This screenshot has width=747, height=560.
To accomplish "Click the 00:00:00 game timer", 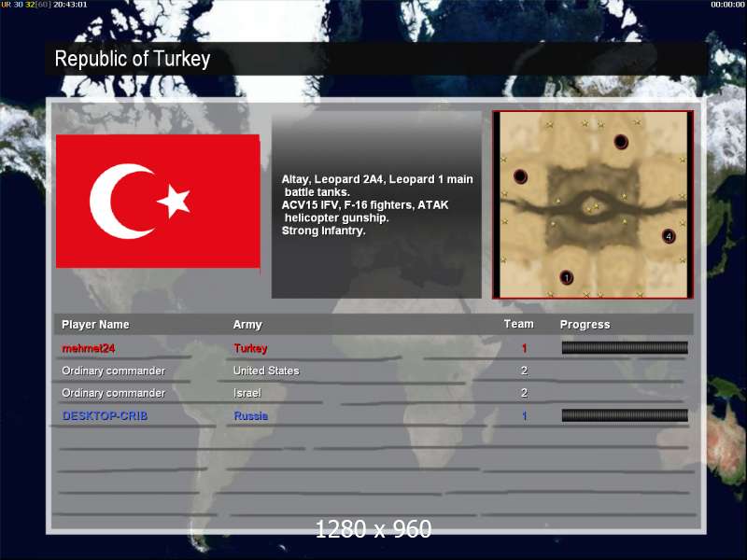I will 727,5.
